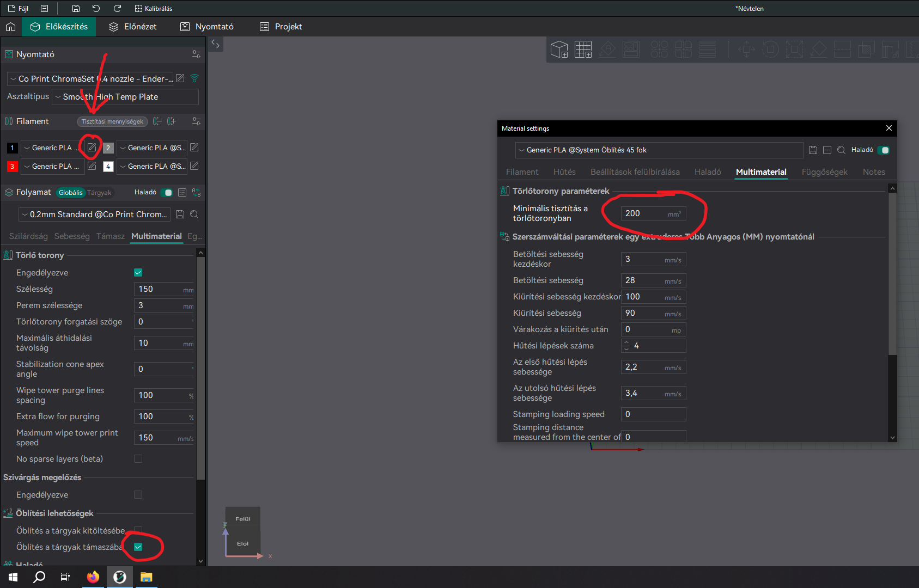Viewport: 919px width, 588px height.
Task: Open the Előnézet tab
Action: [x=133, y=27]
